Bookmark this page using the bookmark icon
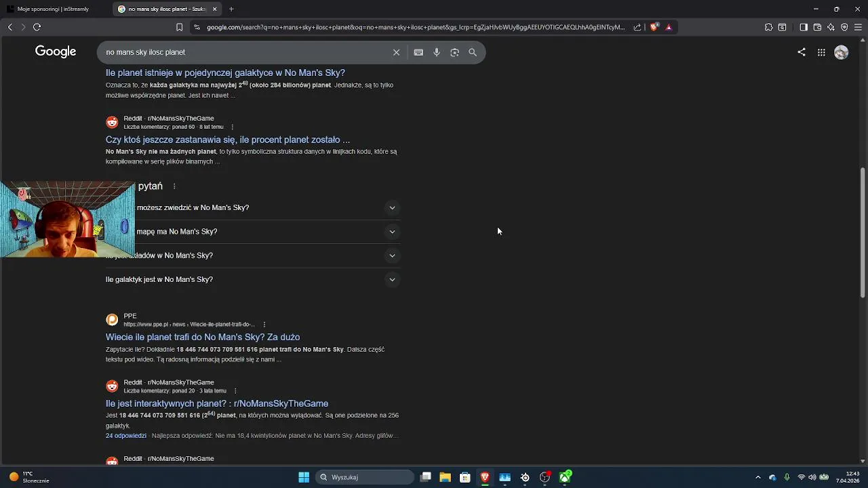The image size is (868, 488). coord(179,27)
